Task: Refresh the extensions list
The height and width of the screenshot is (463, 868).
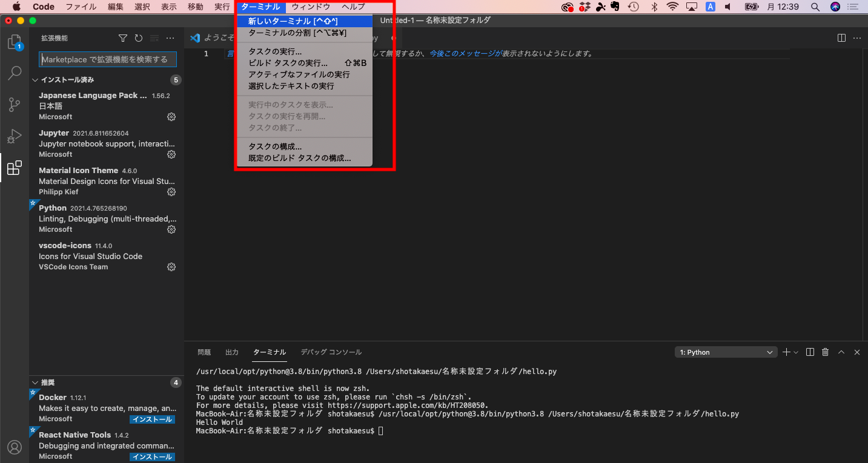Action: 139,38
